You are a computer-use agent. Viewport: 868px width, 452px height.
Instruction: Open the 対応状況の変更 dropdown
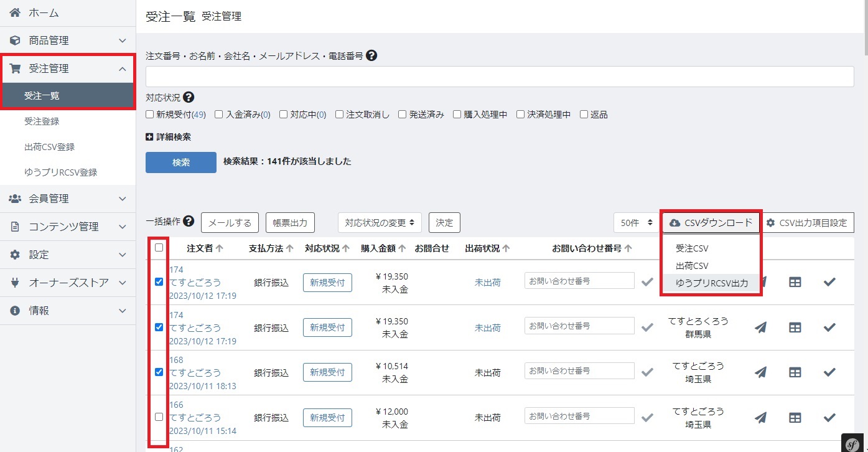point(380,223)
